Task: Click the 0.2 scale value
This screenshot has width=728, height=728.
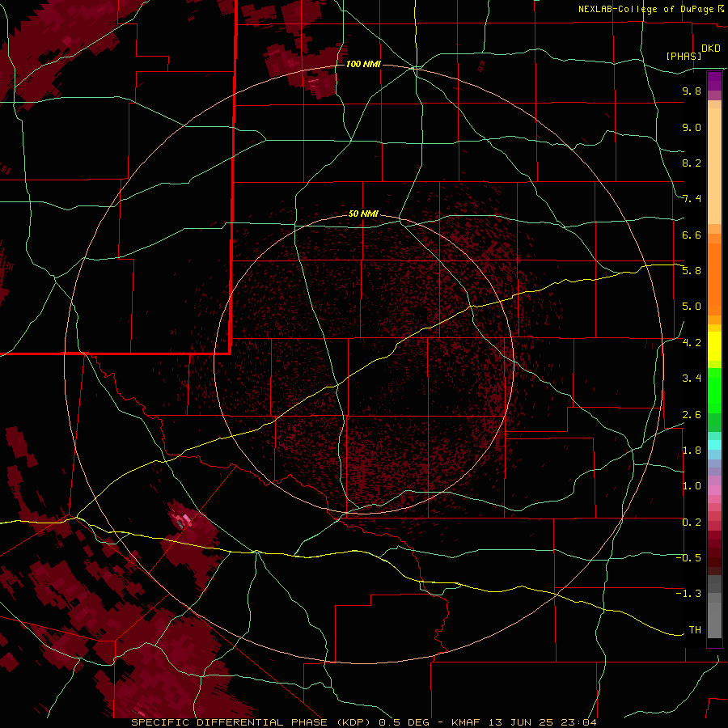Action: point(692,523)
